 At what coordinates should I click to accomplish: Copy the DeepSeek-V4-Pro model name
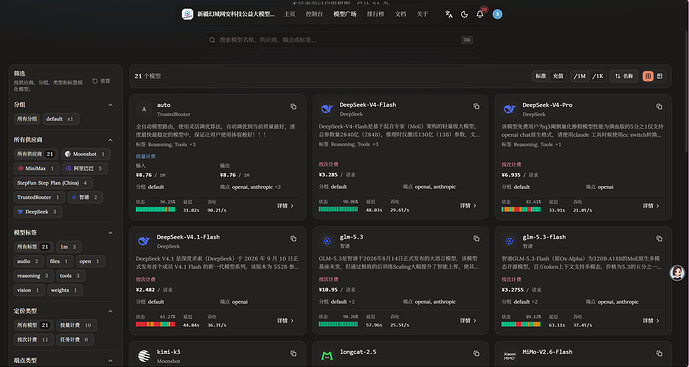coord(659,106)
